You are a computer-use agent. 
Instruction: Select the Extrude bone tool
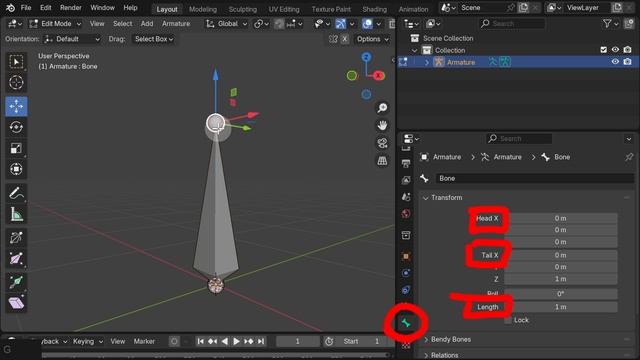16,282
